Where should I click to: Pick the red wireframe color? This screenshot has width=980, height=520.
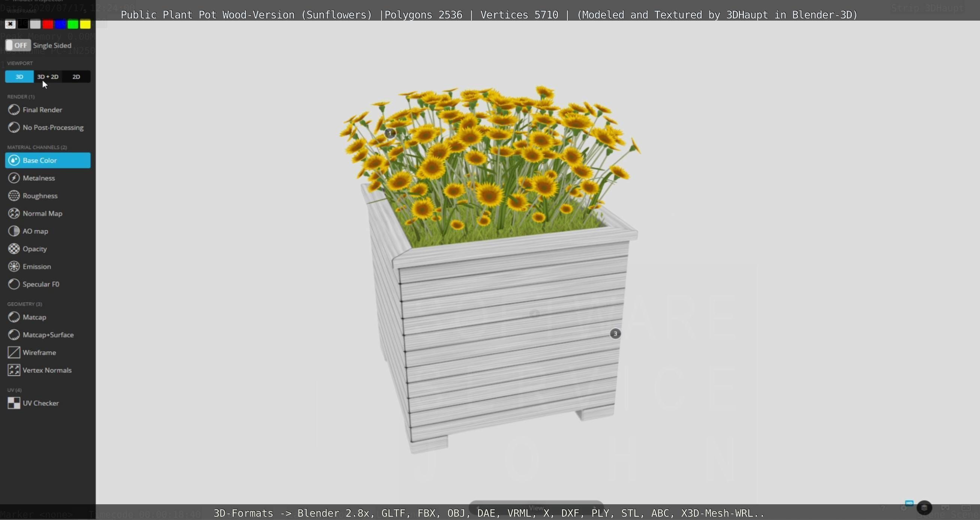tap(48, 24)
